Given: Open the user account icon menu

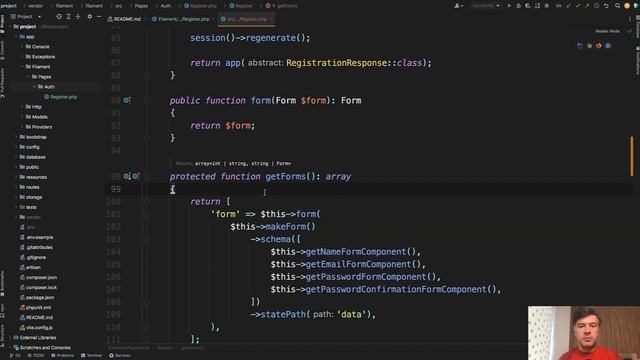Looking at the screenshot, I should pos(458,6).
